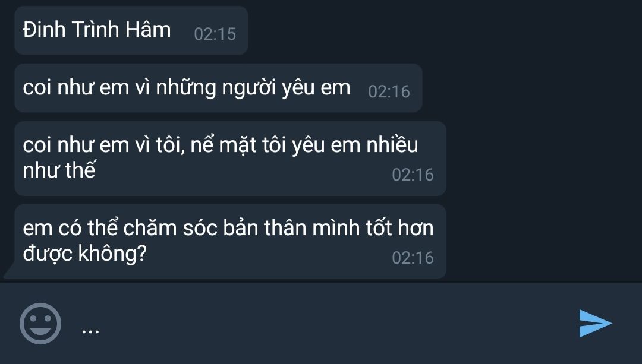The width and height of the screenshot is (642, 364).
Task: Click the words "như thế" in the third message
Action: pos(59,170)
